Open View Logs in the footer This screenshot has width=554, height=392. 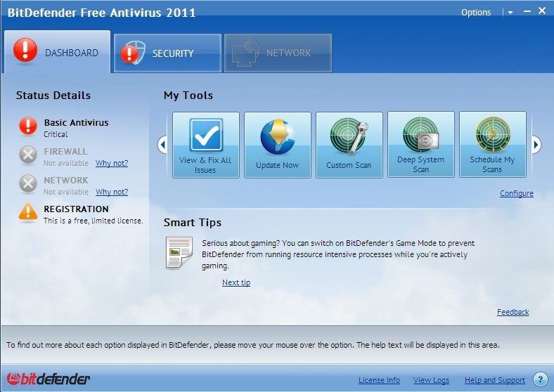pyautogui.click(x=431, y=380)
